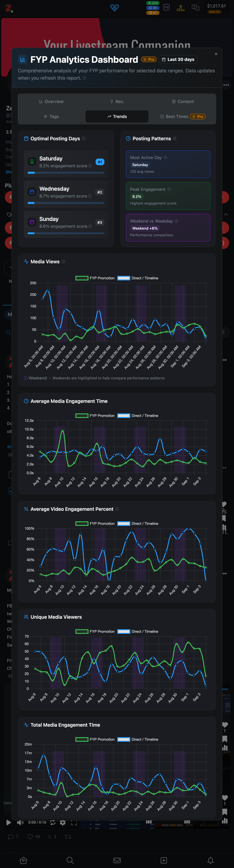Click the info icon next to Most Active Day
This screenshot has width=234, height=868.
[165, 157]
